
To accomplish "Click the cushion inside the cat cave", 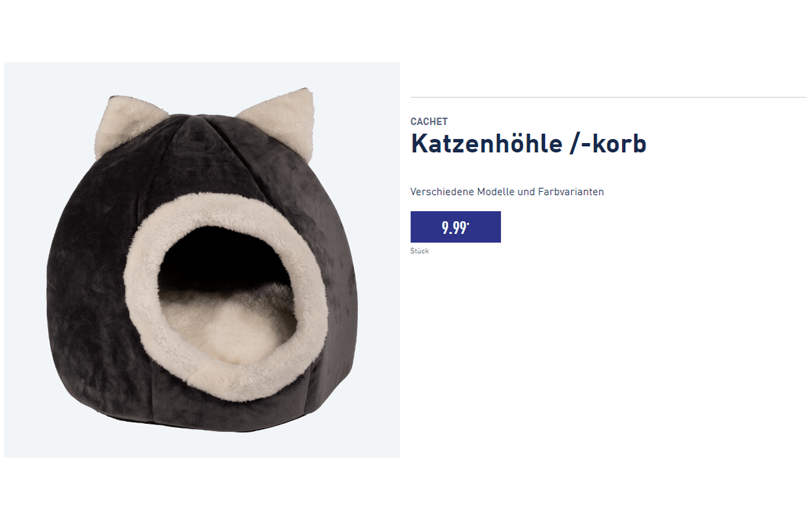I will click(228, 325).
